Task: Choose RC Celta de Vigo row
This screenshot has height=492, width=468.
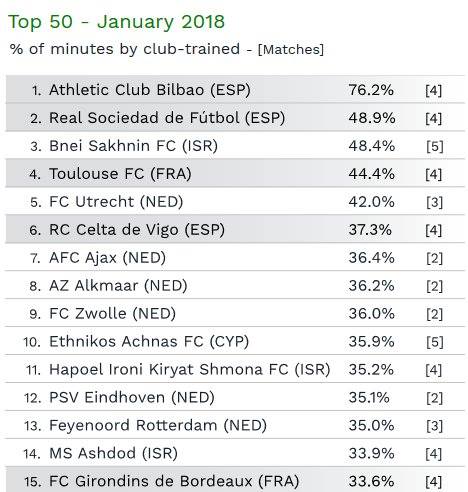Action: click(235, 230)
